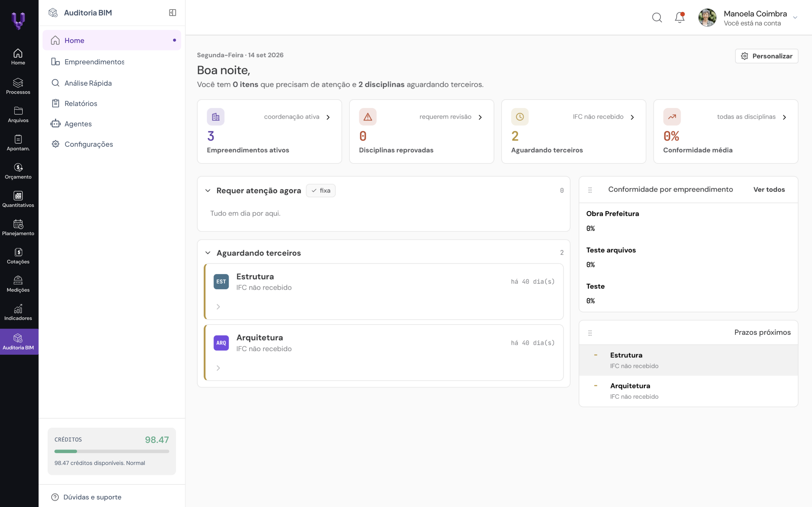Open Orçamento in the left rail
812x507 pixels.
coord(18,171)
